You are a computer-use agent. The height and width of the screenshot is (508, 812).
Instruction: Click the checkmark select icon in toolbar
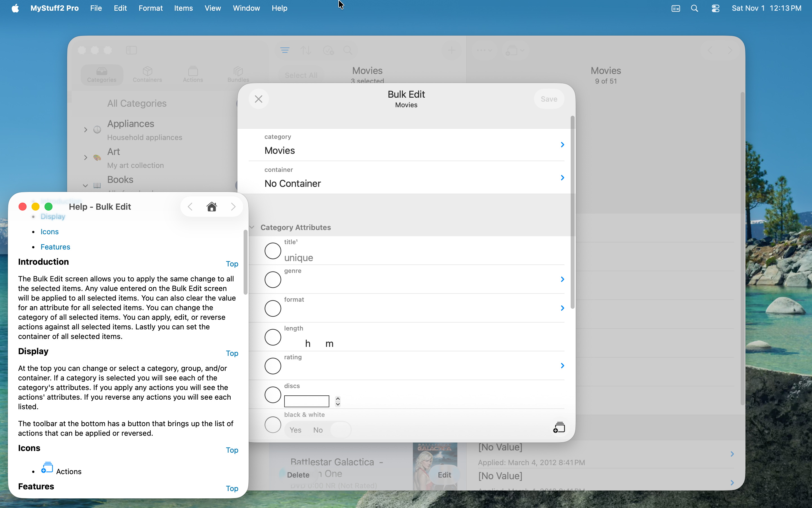click(x=328, y=51)
